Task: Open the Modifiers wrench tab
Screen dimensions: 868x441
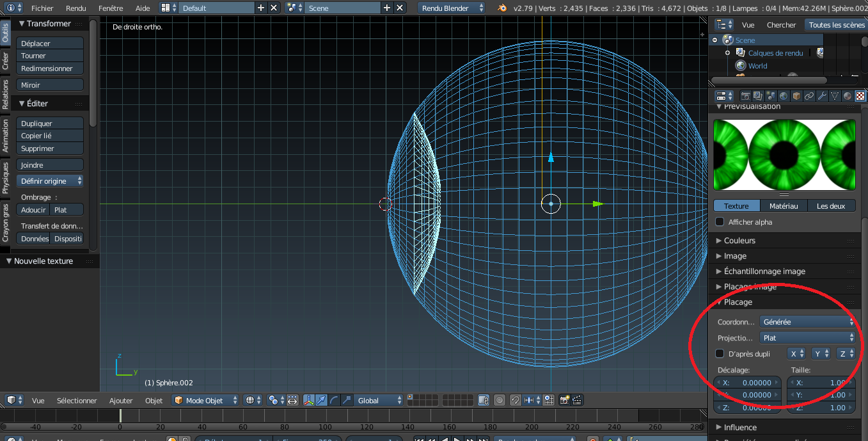Action: pos(822,96)
